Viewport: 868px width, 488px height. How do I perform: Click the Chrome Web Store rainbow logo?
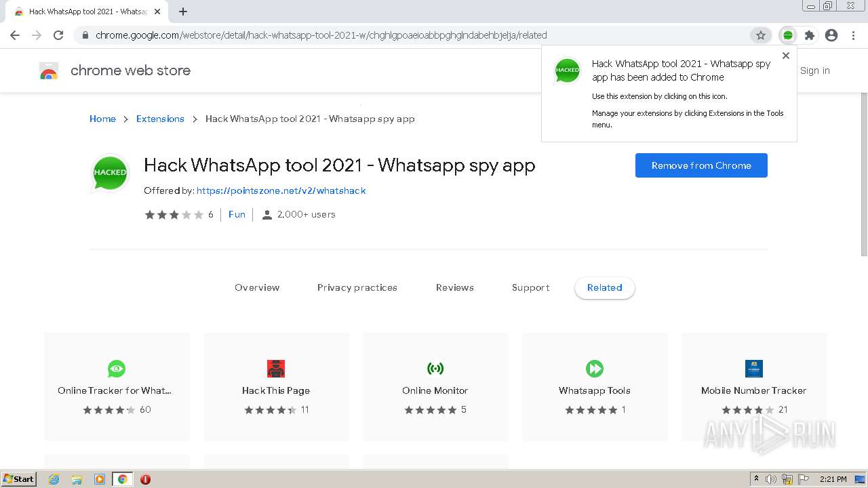[49, 70]
